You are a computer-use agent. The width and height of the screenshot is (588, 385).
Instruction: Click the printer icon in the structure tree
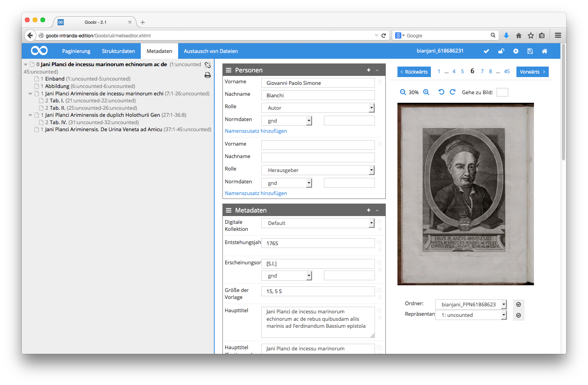click(208, 75)
